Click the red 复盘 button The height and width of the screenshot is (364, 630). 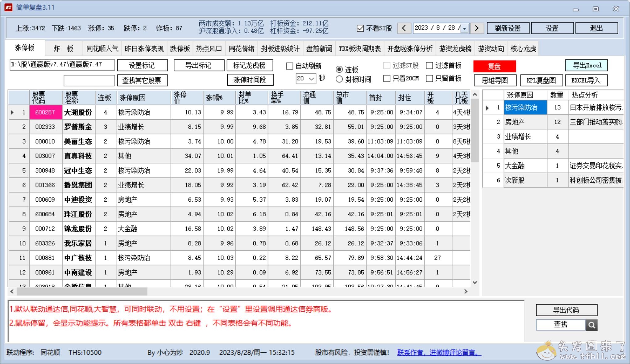[495, 66]
